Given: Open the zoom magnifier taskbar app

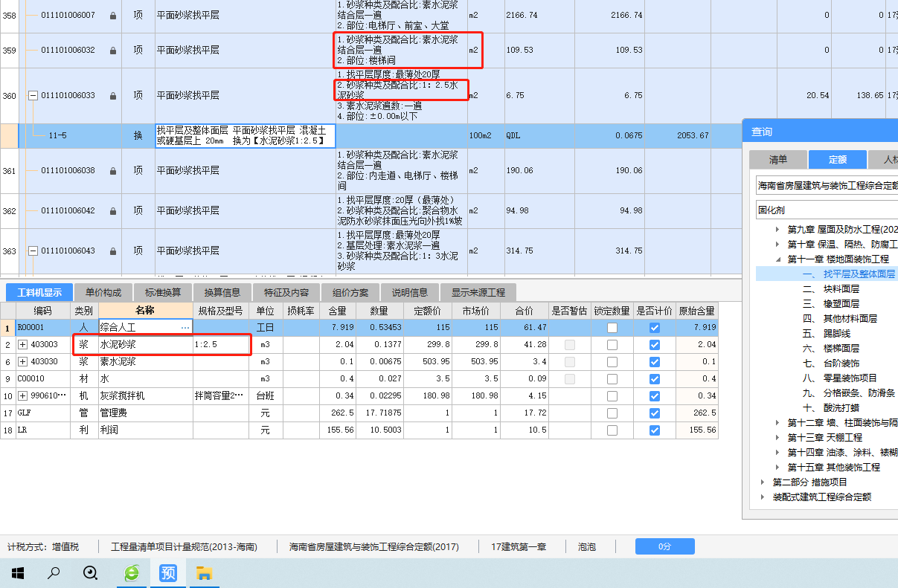Looking at the screenshot, I should (x=91, y=572).
